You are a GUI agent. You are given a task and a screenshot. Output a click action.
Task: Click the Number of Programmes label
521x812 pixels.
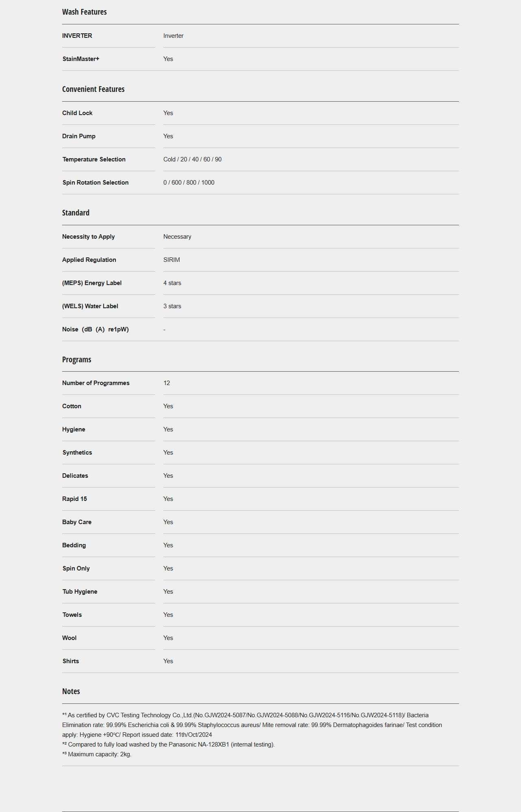click(96, 383)
